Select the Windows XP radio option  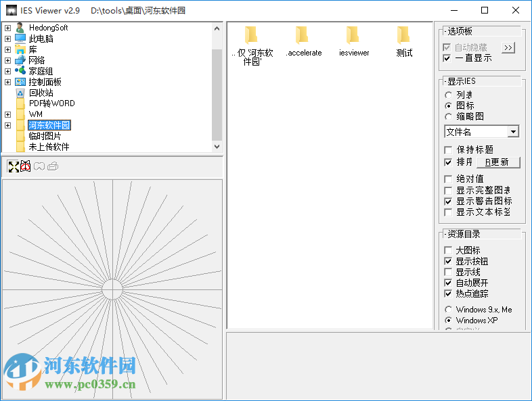[449, 321]
